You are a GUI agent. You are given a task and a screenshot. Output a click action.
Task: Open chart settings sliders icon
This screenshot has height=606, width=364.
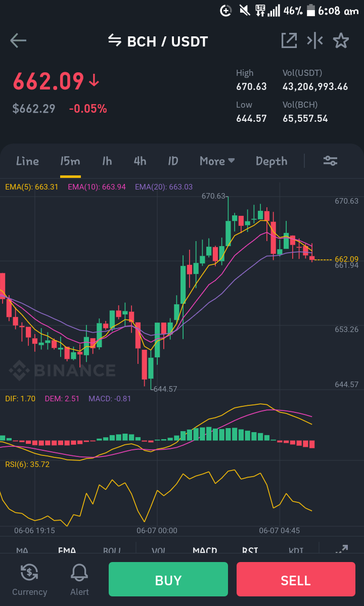click(331, 161)
